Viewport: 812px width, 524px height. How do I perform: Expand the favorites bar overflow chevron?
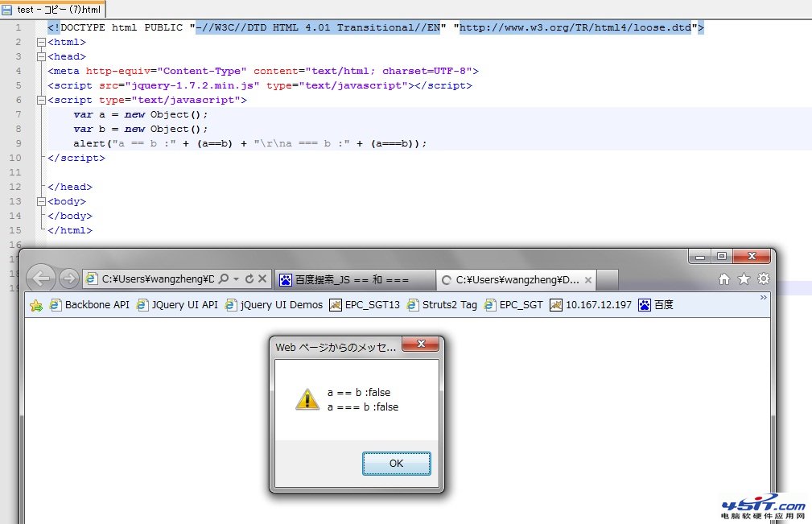click(764, 298)
